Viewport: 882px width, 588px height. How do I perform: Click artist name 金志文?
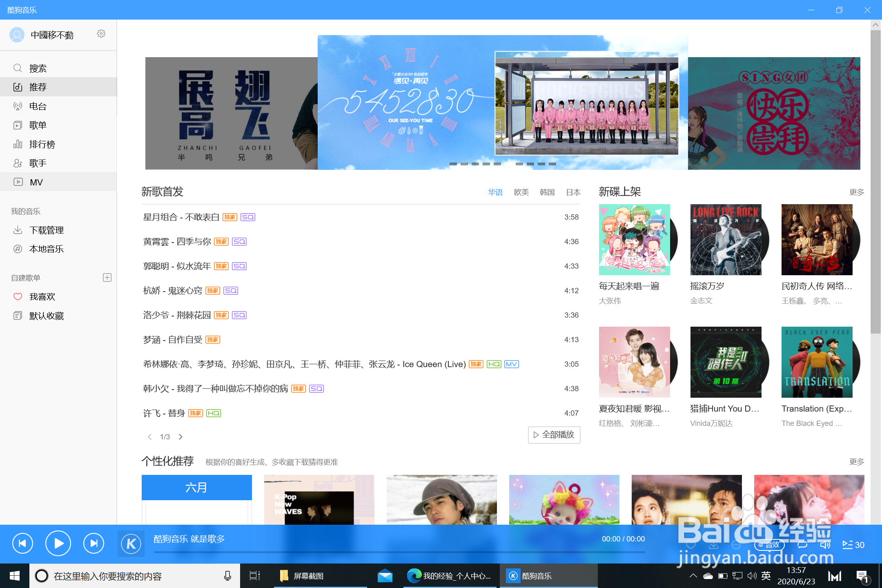click(x=701, y=301)
